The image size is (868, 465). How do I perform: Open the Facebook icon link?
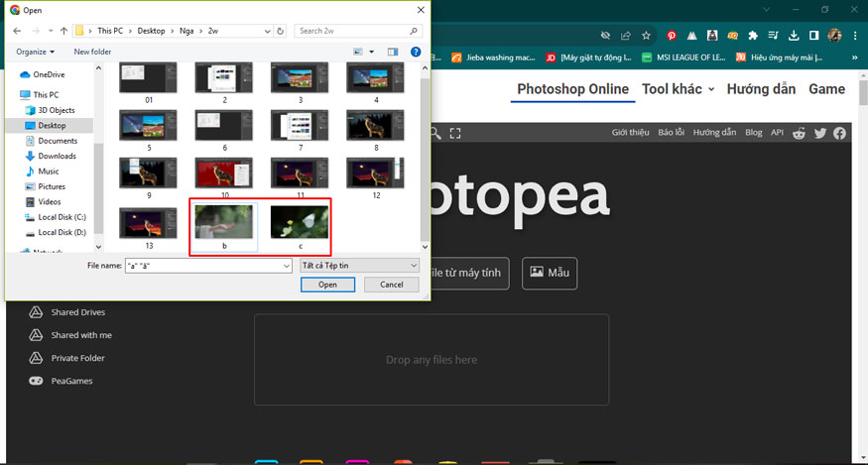(839, 133)
